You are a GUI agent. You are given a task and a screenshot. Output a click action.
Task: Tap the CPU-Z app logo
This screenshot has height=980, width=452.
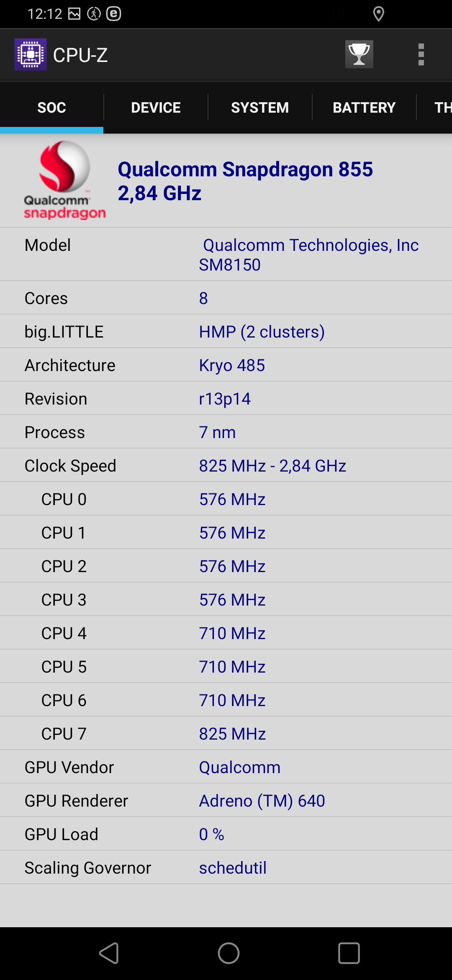pos(31,54)
